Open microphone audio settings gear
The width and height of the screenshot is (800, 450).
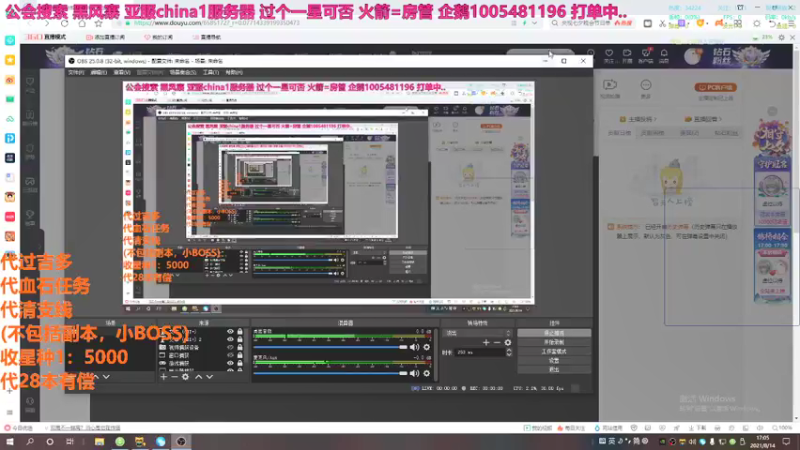[x=427, y=373]
